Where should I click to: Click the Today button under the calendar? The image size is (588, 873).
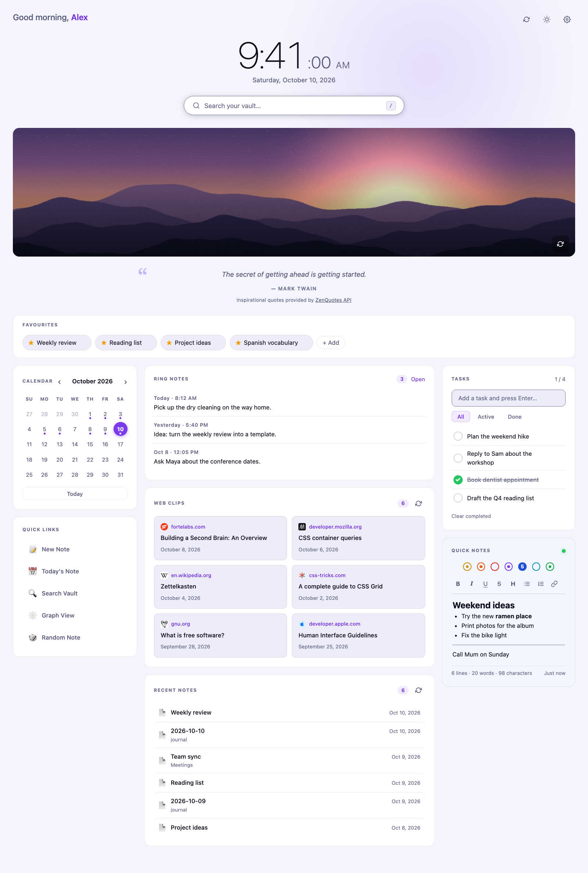(75, 494)
